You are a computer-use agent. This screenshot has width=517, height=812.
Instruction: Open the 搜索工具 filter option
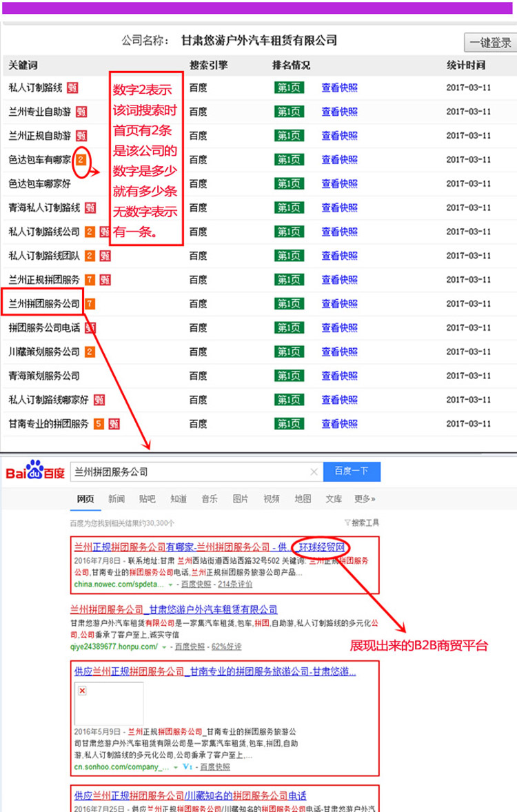click(x=362, y=523)
